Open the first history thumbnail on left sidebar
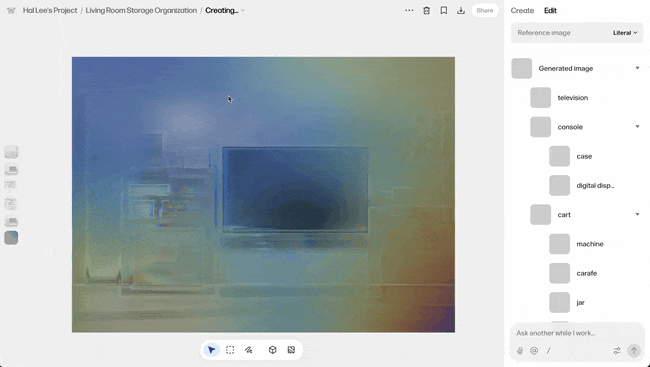The width and height of the screenshot is (650, 367). (11, 152)
